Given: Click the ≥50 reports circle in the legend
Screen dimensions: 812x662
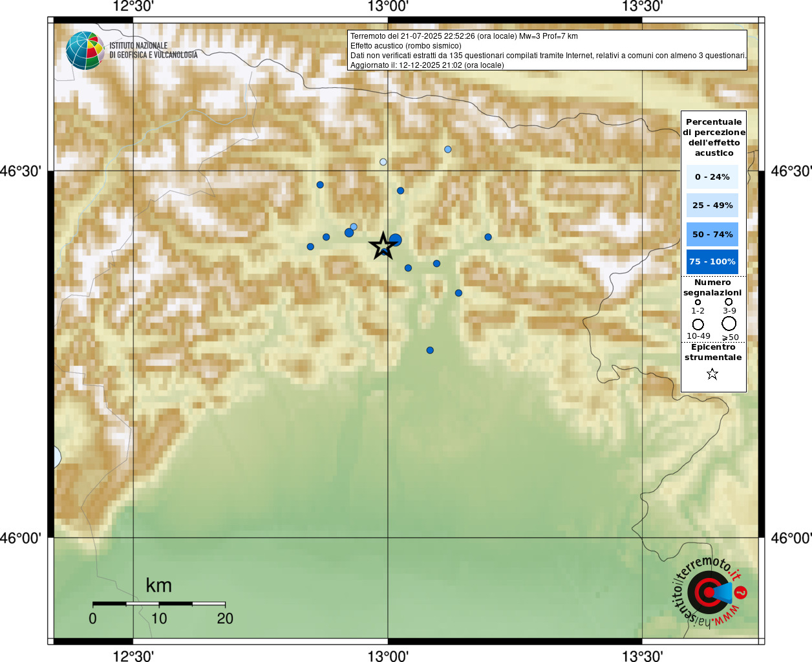Looking at the screenshot, I should coord(729,323).
